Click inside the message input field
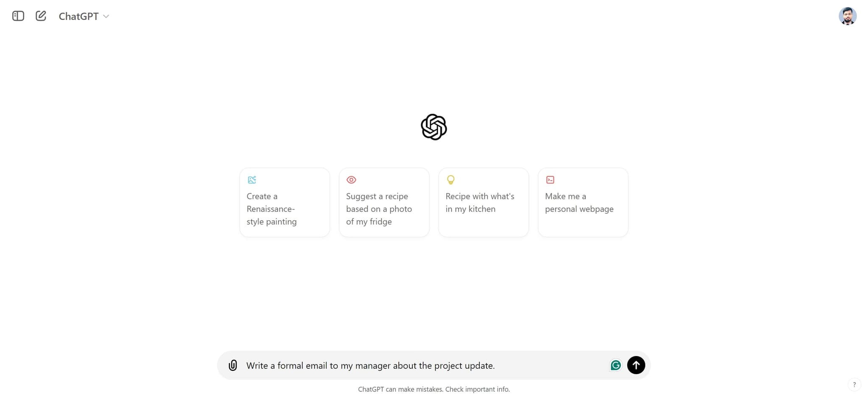Image resolution: width=868 pixels, height=398 pixels. click(424, 365)
